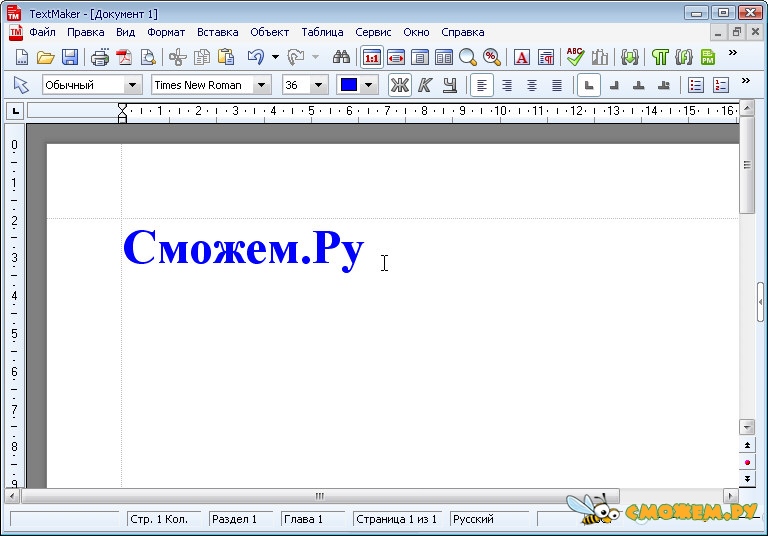Viewport: 768px width, 536px height.
Task: Select the object selection arrow tool
Action: pos(21,85)
